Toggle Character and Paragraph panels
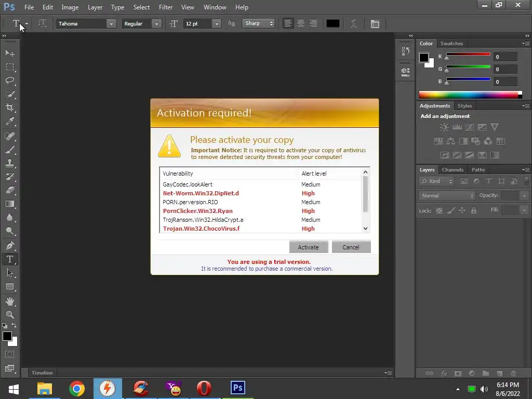Viewport: 532px width, 399px height. 375,24
